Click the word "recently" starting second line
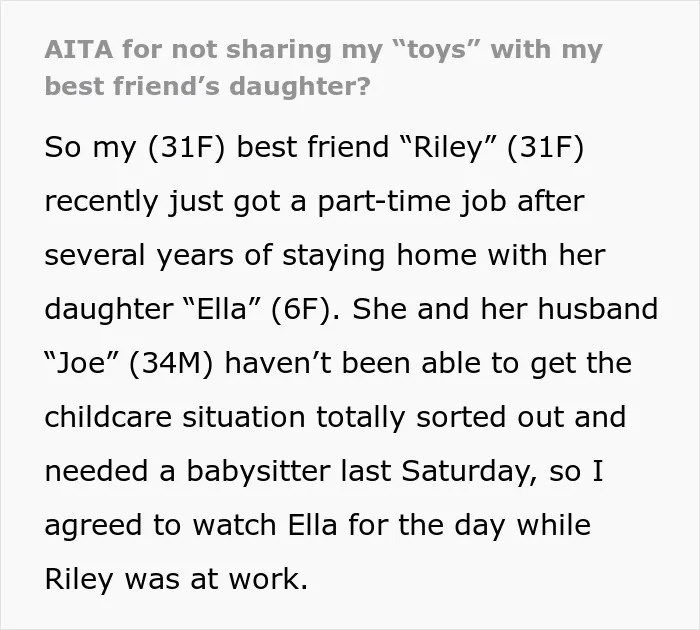700x630 pixels. [x=101, y=201]
